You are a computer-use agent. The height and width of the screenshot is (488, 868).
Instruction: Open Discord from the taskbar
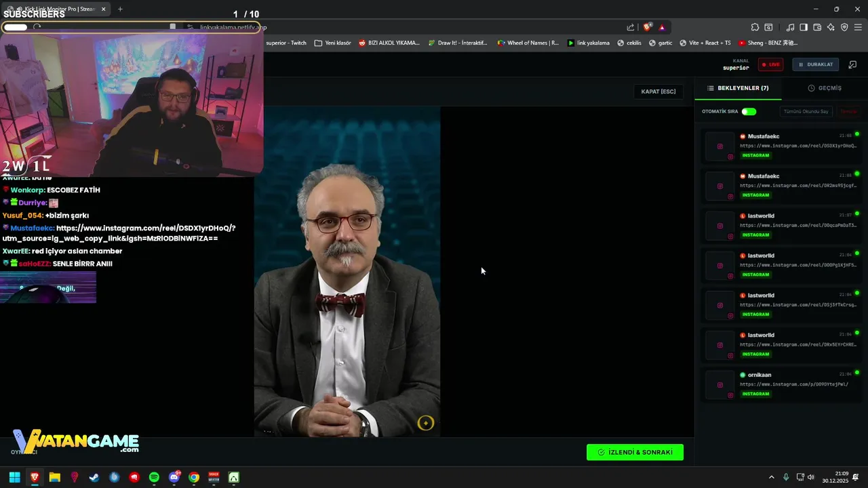point(174,477)
